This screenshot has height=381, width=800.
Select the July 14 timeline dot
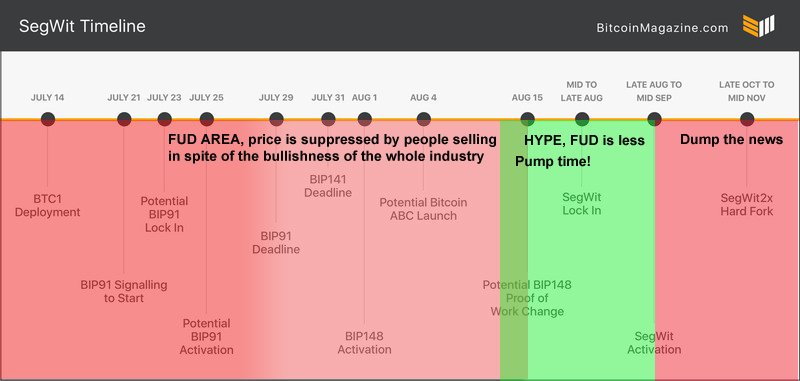click(x=47, y=119)
